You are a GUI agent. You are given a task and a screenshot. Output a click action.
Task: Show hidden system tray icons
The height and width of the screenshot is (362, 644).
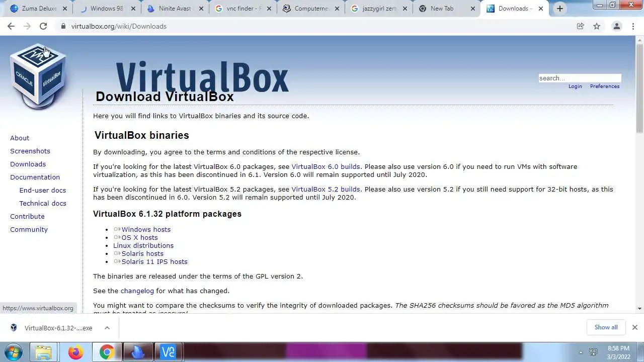coord(581,352)
